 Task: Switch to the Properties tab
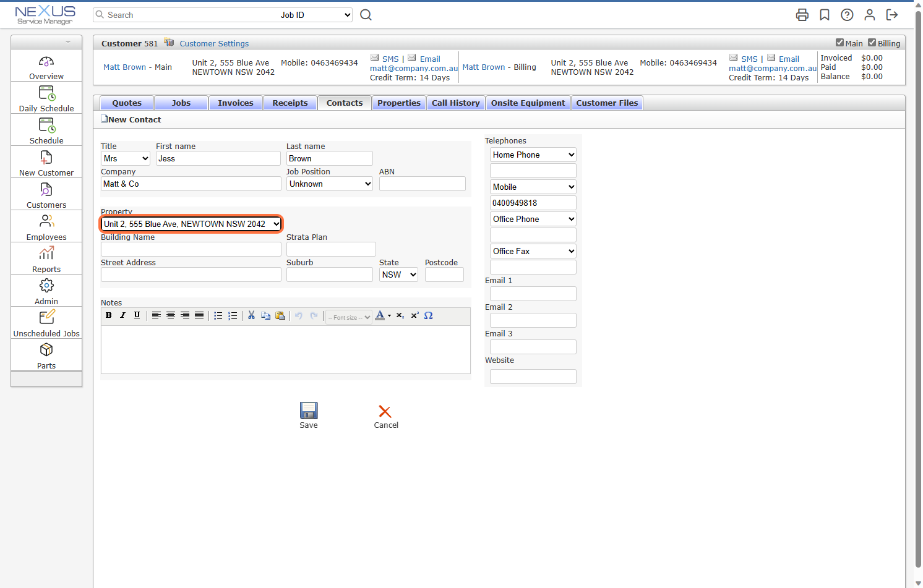398,103
